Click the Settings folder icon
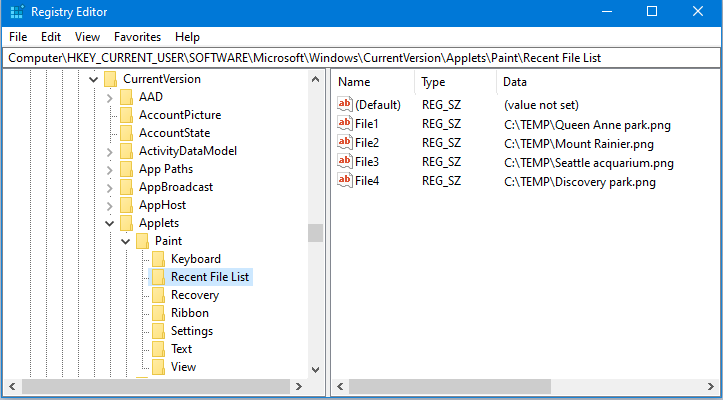The height and width of the screenshot is (400, 723). pos(158,331)
